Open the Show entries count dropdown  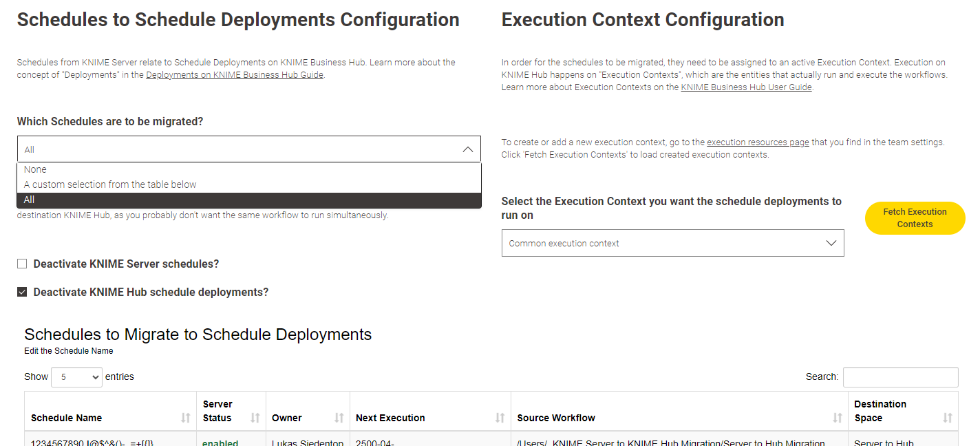click(x=76, y=377)
